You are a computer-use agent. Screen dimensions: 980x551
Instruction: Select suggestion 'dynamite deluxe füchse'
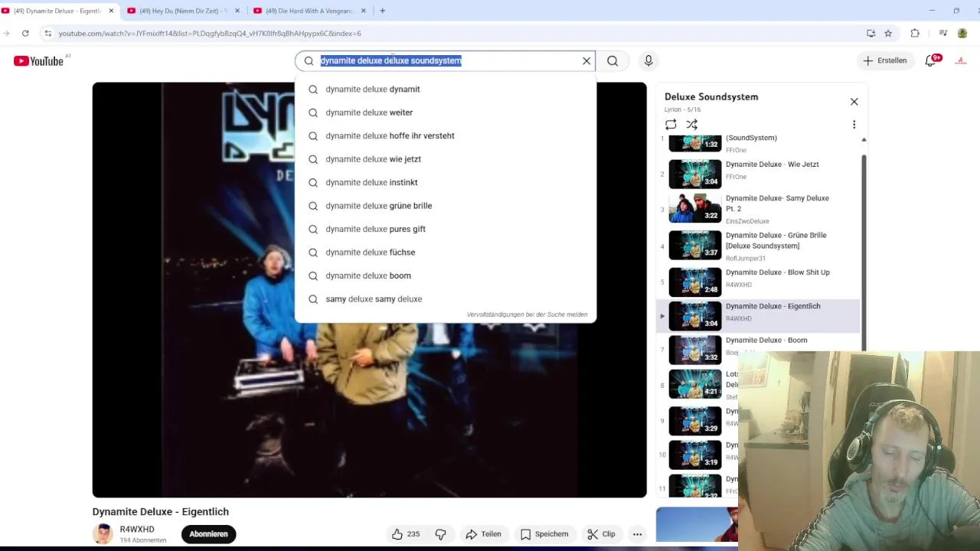pyautogui.click(x=446, y=253)
